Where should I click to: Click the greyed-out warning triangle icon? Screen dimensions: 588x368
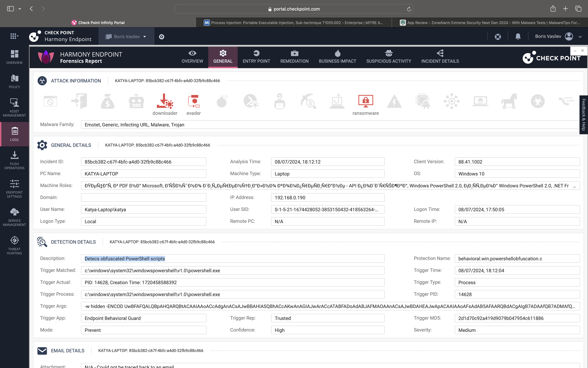(394, 101)
